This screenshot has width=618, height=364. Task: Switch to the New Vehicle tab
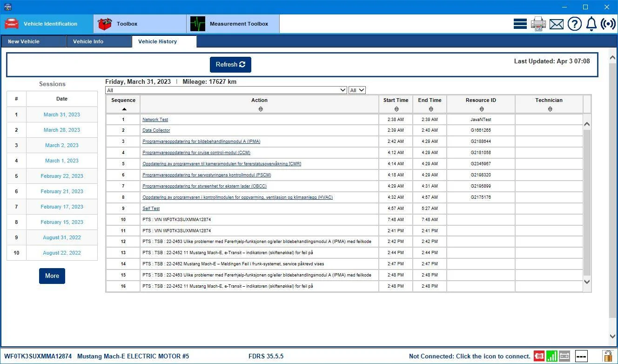point(34,41)
